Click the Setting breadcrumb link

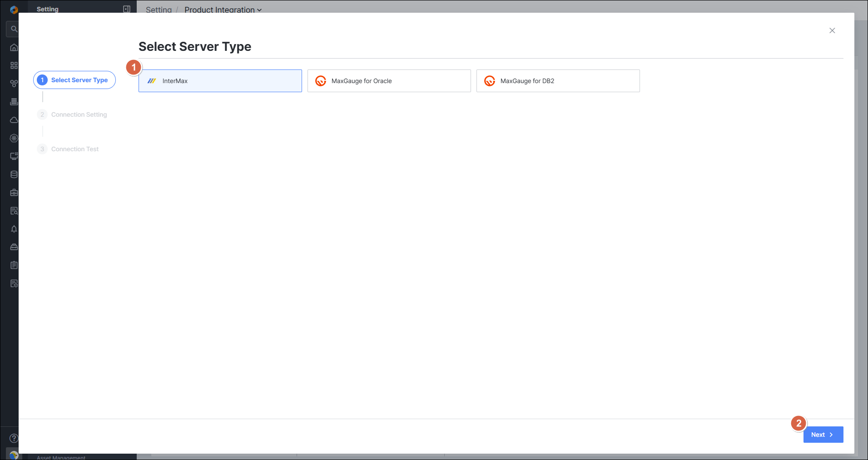[x=159, y=10]
